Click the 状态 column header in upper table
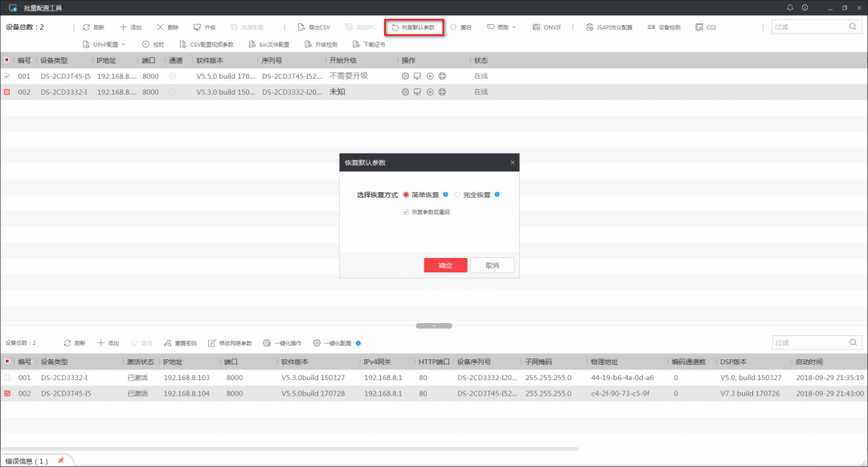This screenshot has height=467, width=868. [x=481, y=60]
